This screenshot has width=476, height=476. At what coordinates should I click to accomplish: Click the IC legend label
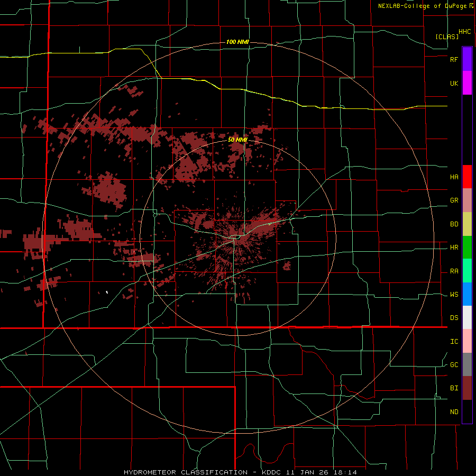click(x=454, y=342)
